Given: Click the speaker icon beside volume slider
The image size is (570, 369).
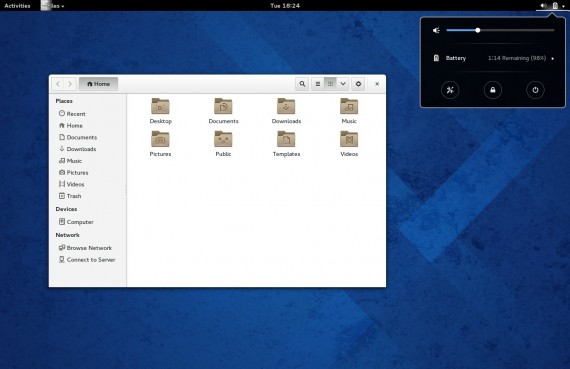Looking at the screenshot, I should tap(436, 31).
